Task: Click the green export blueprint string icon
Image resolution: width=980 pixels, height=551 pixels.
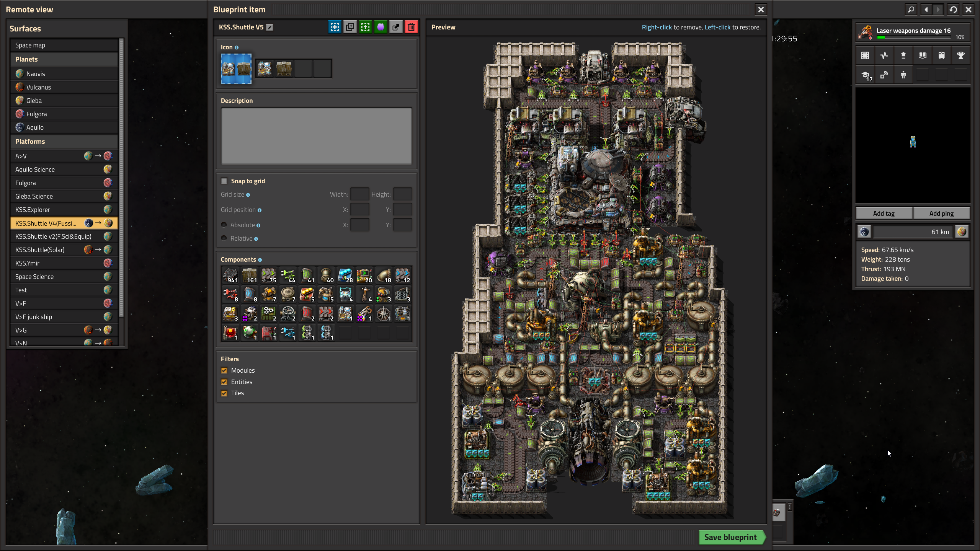Action: click(365, 27)
